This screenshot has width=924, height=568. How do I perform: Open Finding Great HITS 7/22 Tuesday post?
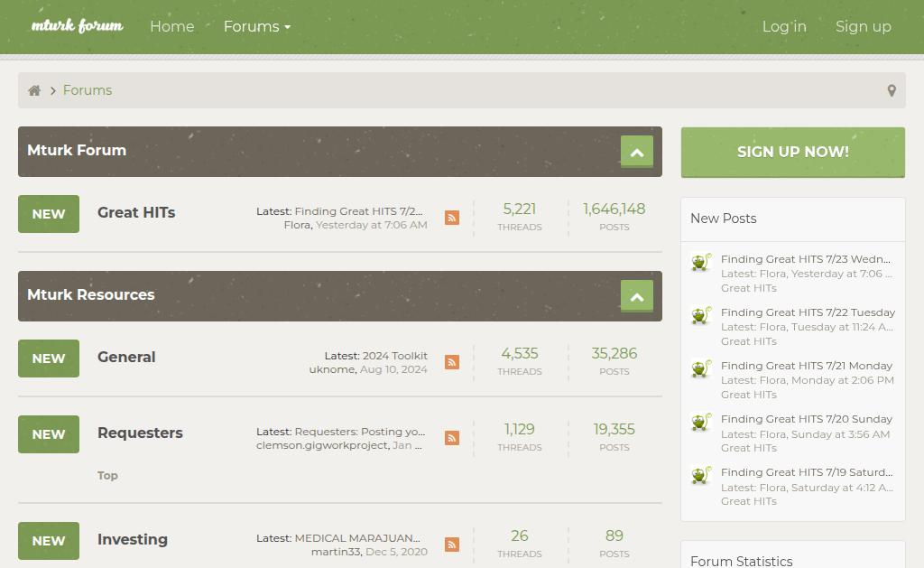pos(808,312)
